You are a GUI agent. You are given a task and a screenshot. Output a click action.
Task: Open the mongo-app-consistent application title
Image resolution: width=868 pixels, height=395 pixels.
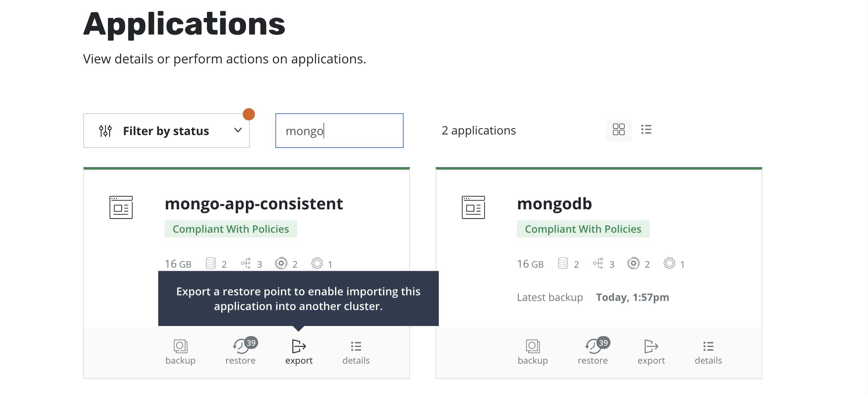[x=254, y=203]
